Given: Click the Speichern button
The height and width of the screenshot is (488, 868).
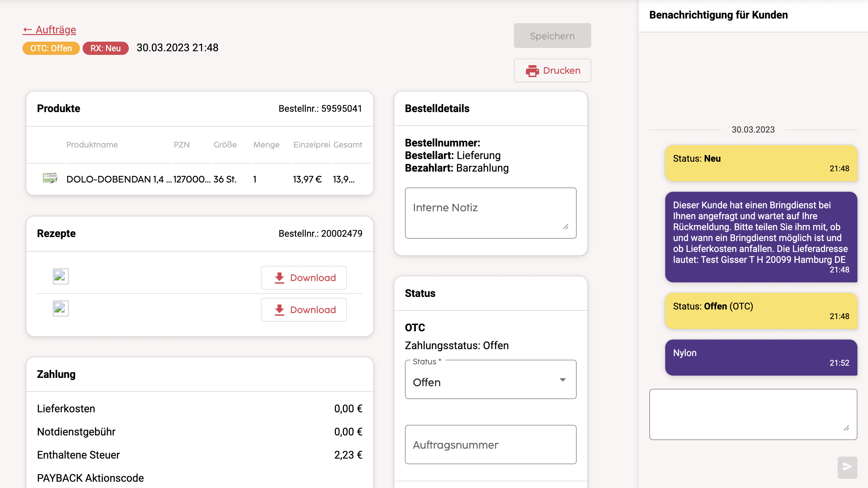Looking at the screenshot, I should pos(552,36).
